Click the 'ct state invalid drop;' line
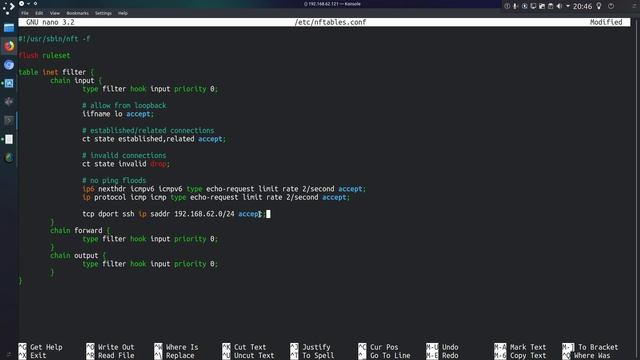Image resolution: width=640 pixels, height=360 pixels. tap(126, 164)
